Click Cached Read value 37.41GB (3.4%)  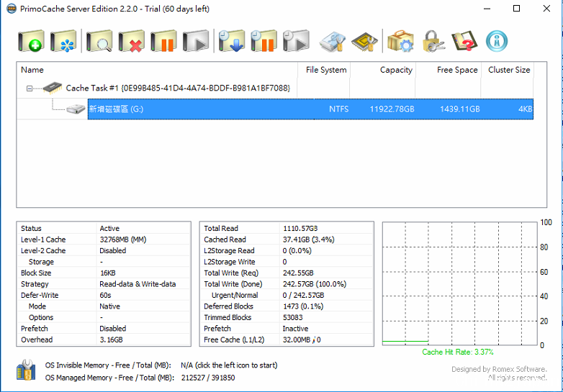pos(308,240)
